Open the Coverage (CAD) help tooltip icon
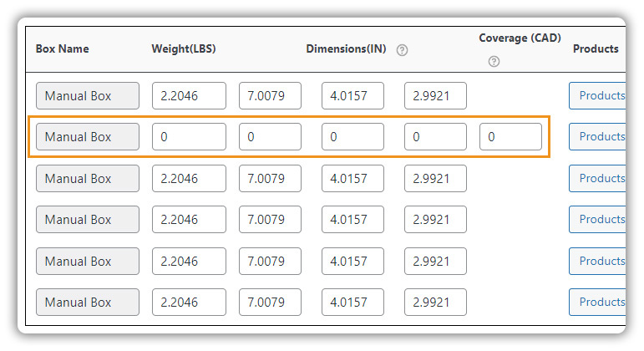This screenshot has width=644, height=351. 494,62
